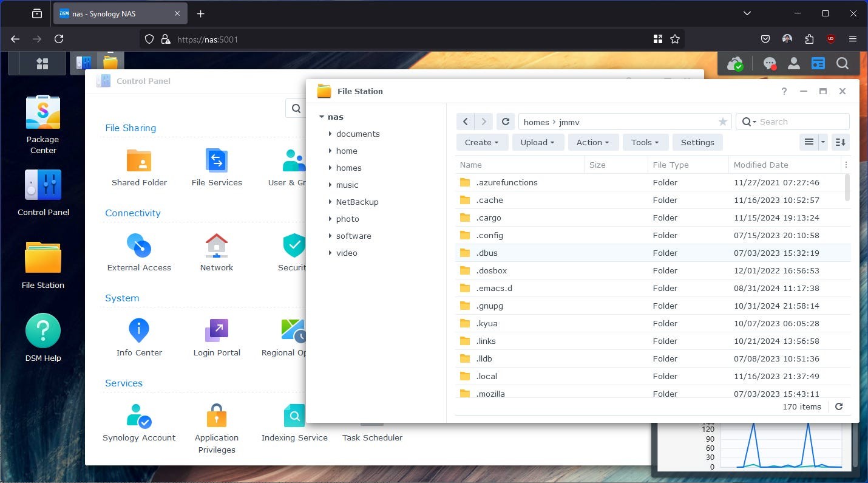Refresh the current File Station folder

pyautogui.click(x=506, y=122)
